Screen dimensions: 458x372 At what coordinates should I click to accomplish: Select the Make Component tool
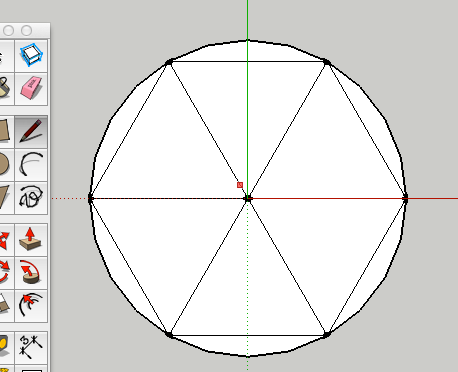[31, 55]
